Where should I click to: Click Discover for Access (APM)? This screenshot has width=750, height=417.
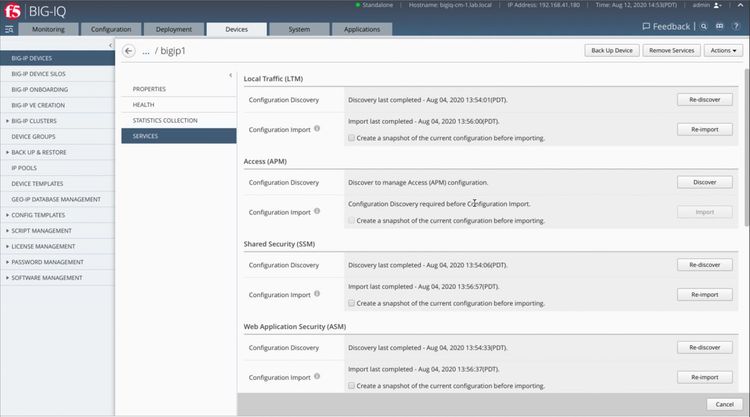coord(705,182)
